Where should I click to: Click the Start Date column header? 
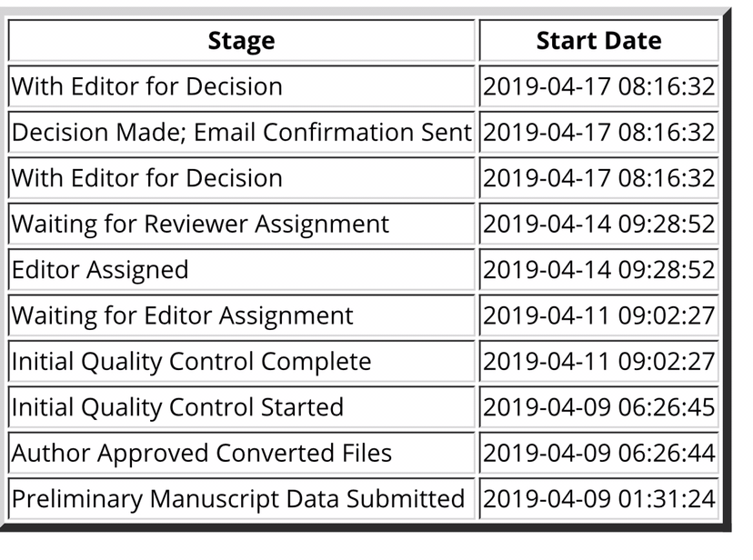(x=598, y=41)
